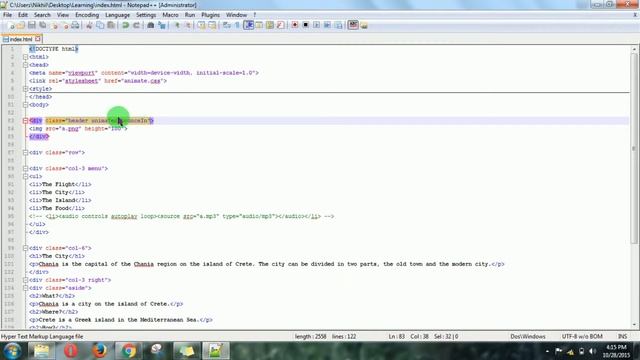Open the Run menu
The height and width of the screenshot is (360, 640).
190,15
